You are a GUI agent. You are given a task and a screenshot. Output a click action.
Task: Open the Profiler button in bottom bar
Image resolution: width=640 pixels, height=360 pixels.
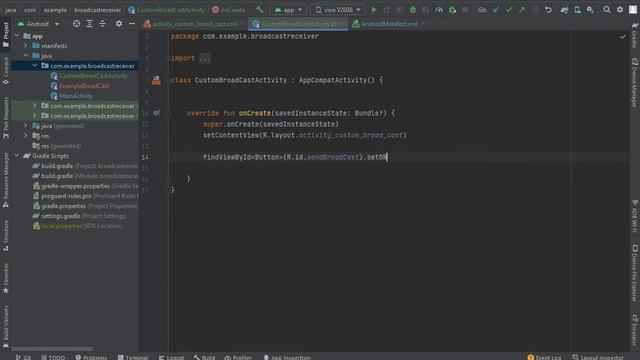[x=238, y=357]
